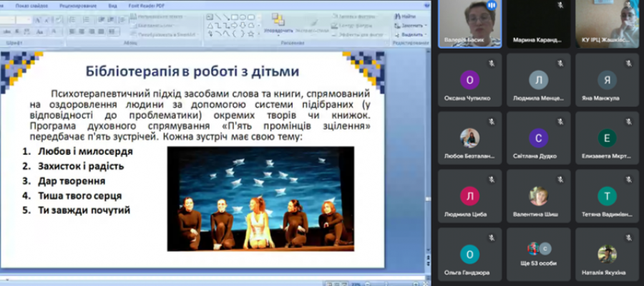
Task: Align paragraph text to the left
Action: click(x=72, y=32)
